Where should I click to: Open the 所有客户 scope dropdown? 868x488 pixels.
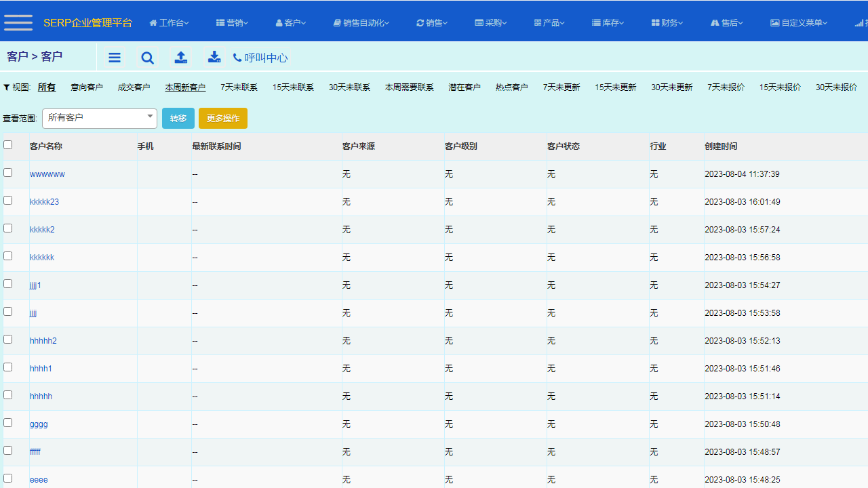(x=99, y=118)
